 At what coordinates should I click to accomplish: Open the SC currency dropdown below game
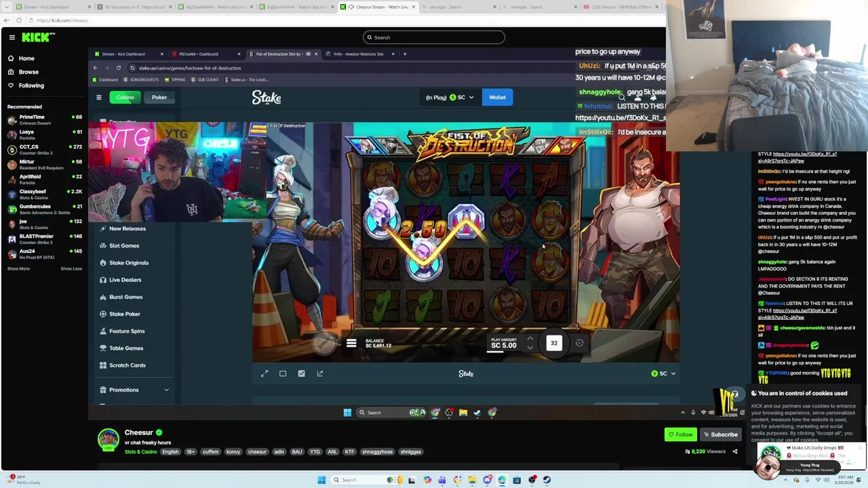click(663, 373)
